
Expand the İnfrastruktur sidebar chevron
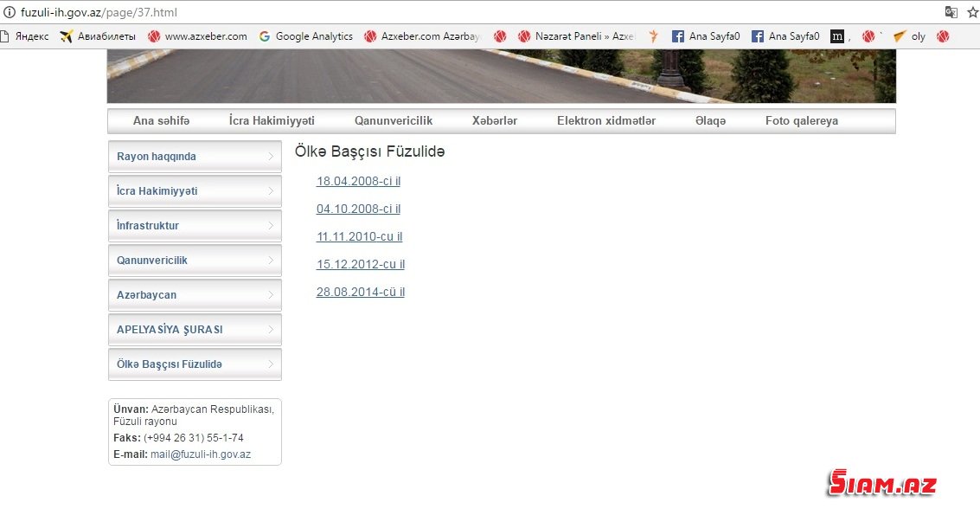tap(271, 226)
